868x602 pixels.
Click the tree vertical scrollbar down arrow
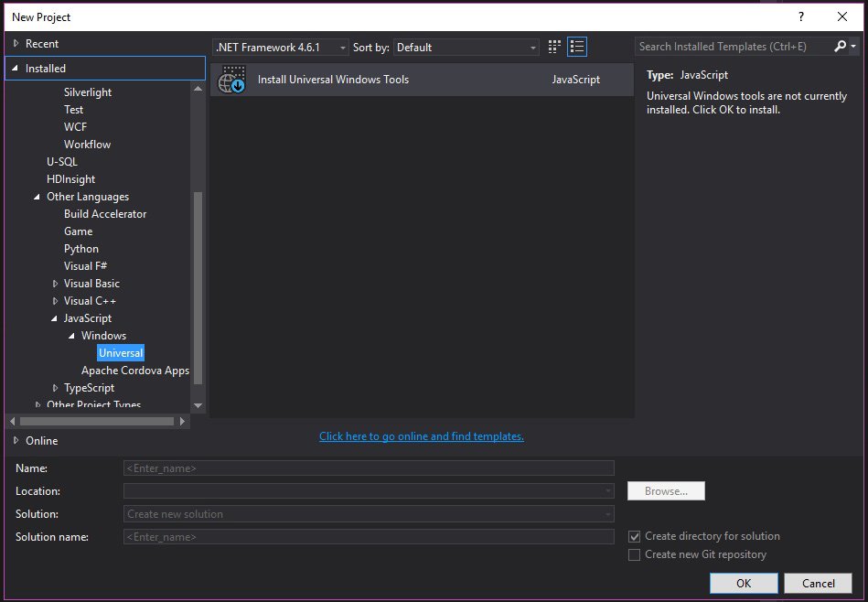198,405
